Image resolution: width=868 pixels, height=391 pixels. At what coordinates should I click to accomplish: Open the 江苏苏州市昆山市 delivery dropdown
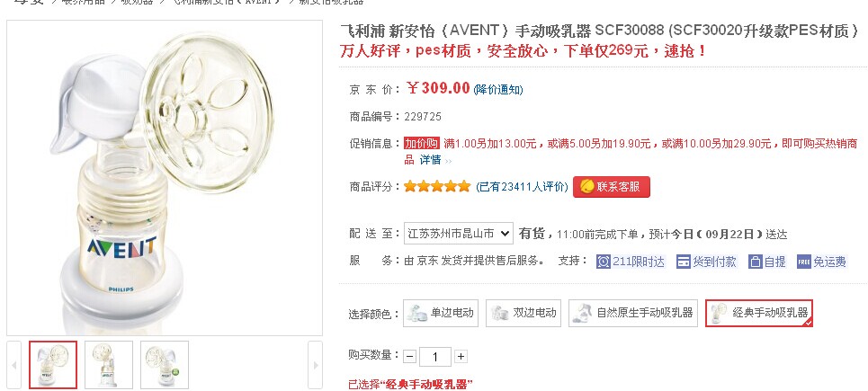[459, 234]
